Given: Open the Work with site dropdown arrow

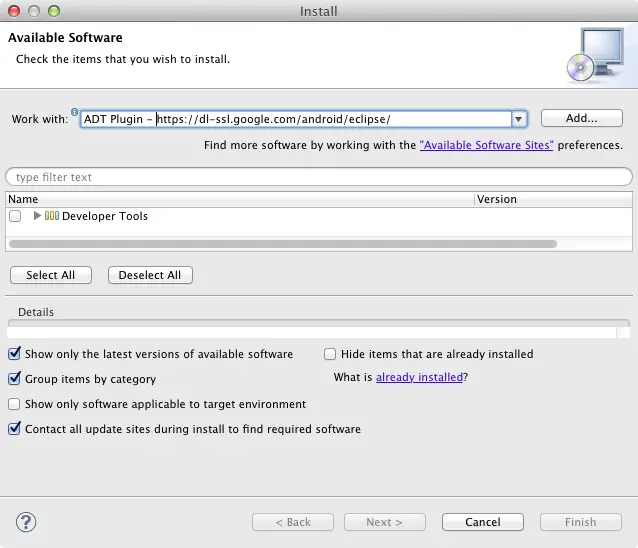Looking at the screenshot, I should pyautogui.click(x=519, y=119).
